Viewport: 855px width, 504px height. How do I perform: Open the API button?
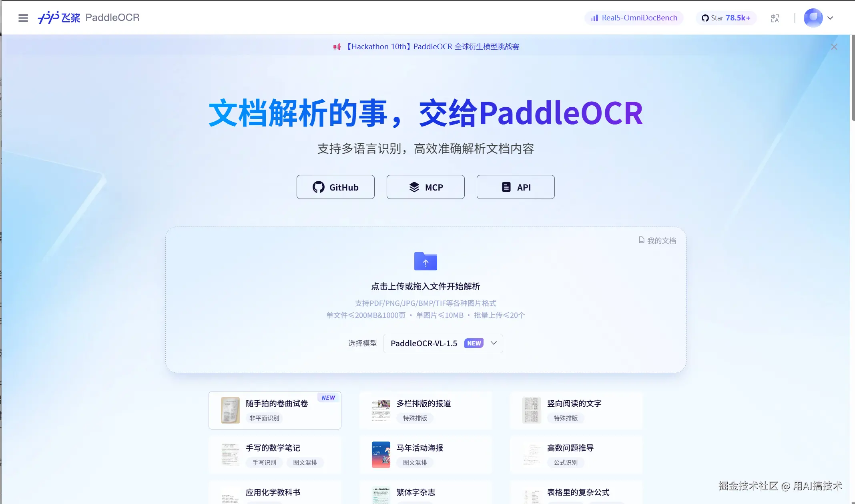tap(516, 187)
